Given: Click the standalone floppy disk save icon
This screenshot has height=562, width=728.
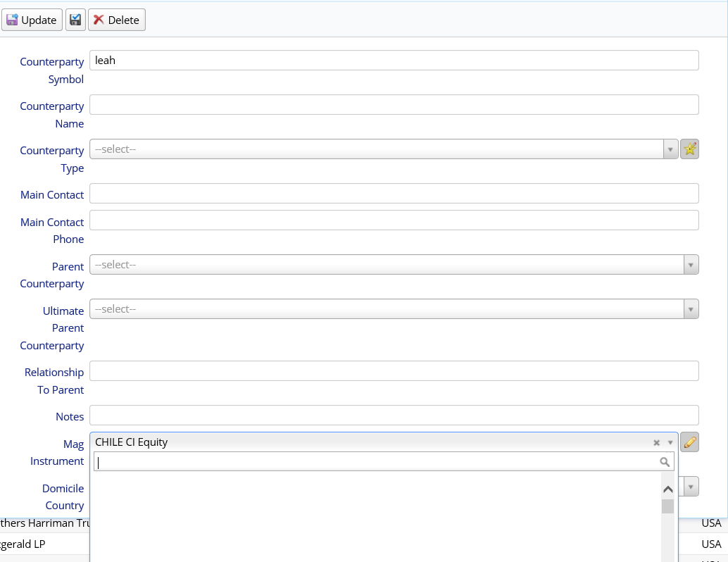Looking at the screenshot, I should 75,20.
